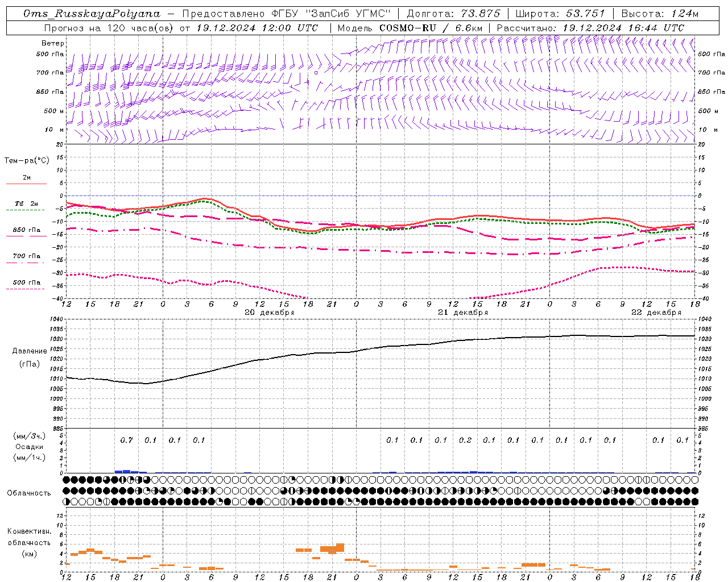Screen dimensions: 728x582
Task: Click the '20 декабря' date label
Action: click(270, 313)
